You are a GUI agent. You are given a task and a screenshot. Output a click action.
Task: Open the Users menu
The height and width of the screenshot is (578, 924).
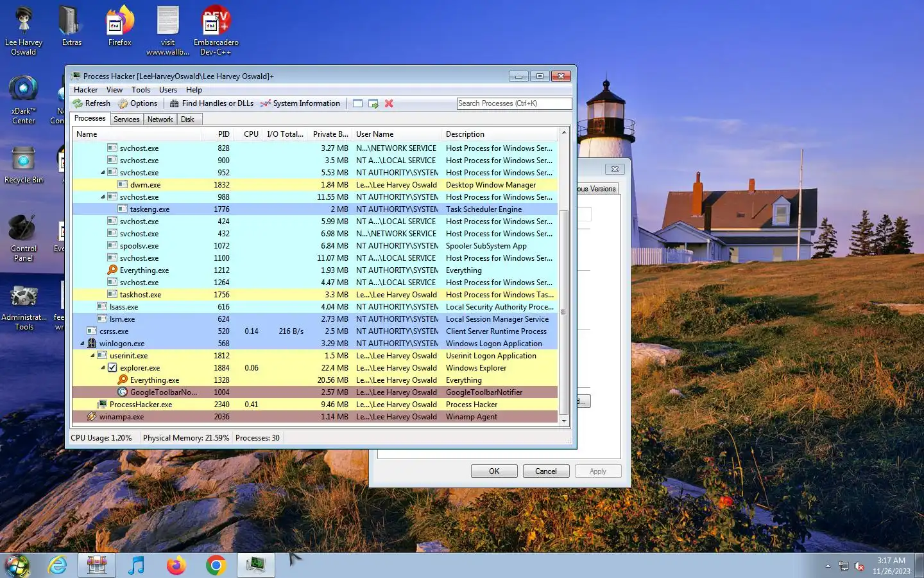point(168,90)
